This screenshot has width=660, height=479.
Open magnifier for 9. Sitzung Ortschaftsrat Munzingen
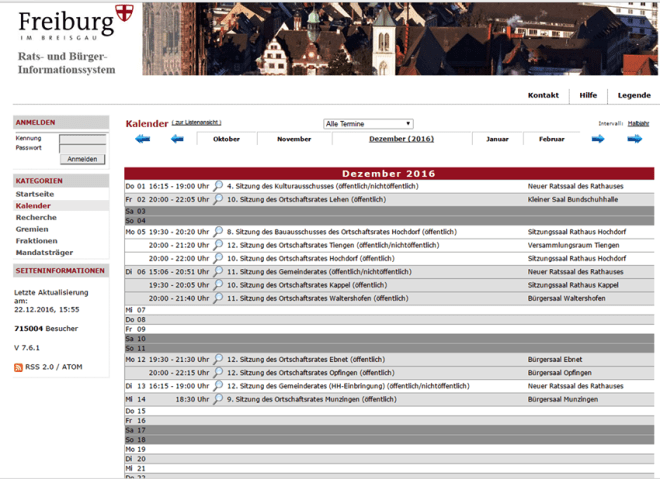[218, 398]
